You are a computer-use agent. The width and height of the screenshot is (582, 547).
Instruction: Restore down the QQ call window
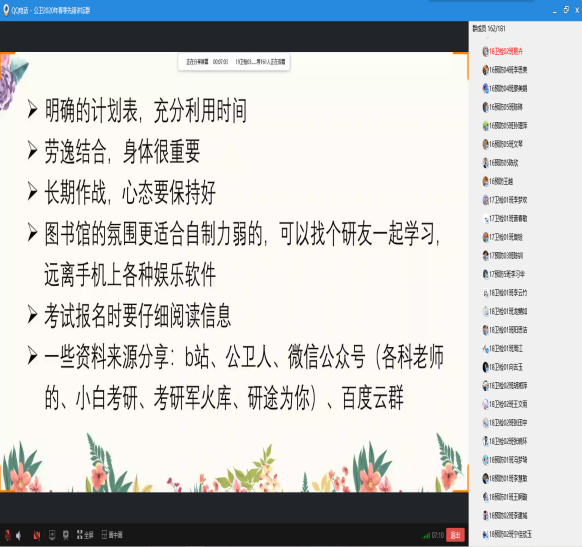coord(566,10)
